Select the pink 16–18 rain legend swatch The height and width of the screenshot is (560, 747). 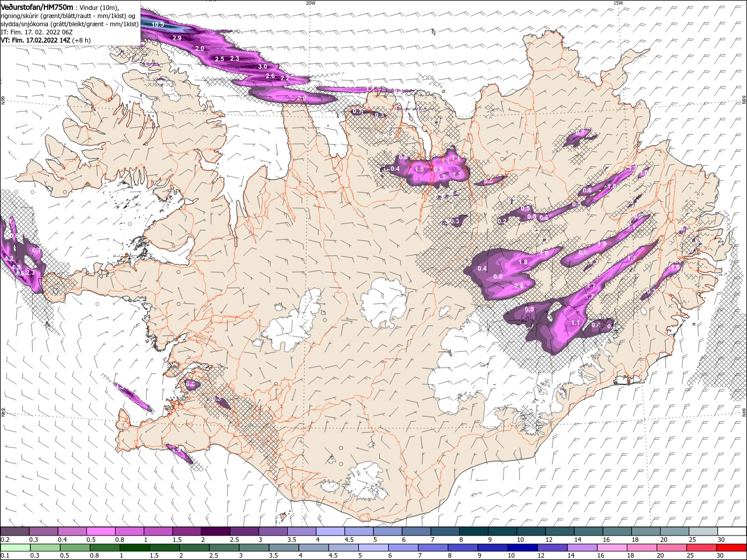click(x=612, y=548)
